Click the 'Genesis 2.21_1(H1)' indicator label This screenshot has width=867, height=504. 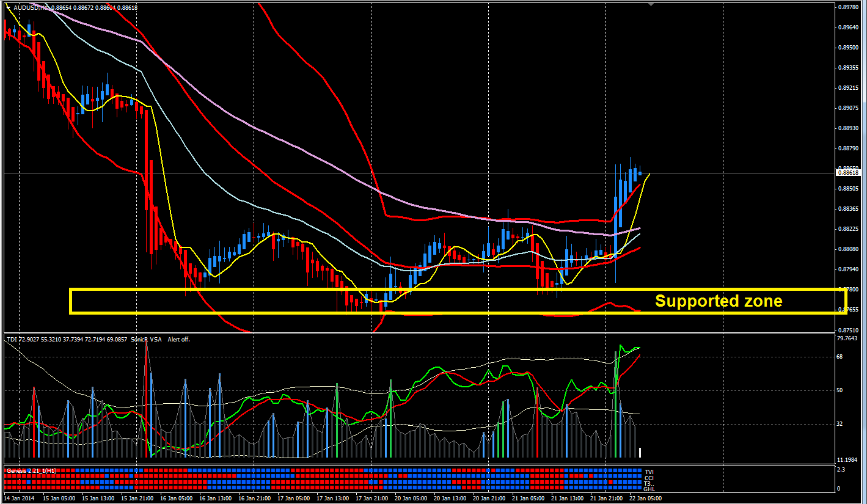point(31,470)
